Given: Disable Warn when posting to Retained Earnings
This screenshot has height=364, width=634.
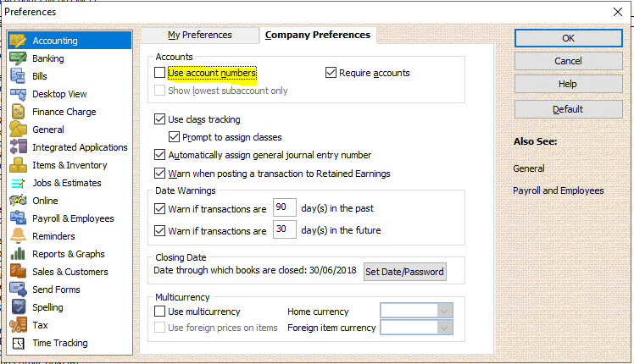Looking at the screenshot, I should (x=159, y=174).
